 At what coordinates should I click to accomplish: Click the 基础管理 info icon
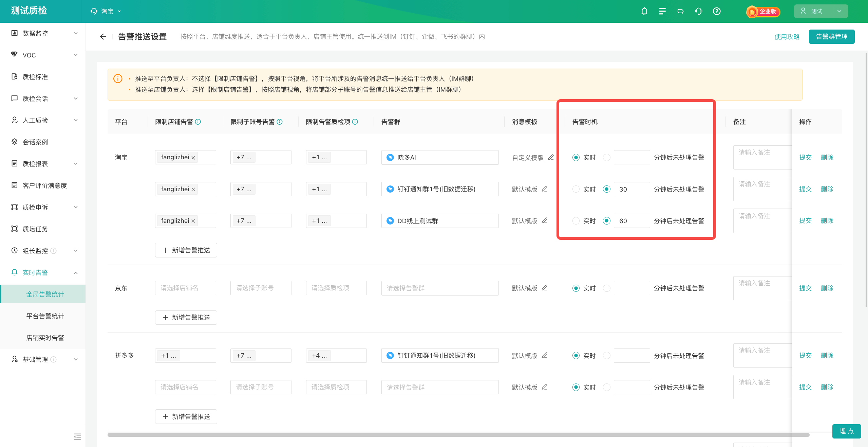coord(53,359)
